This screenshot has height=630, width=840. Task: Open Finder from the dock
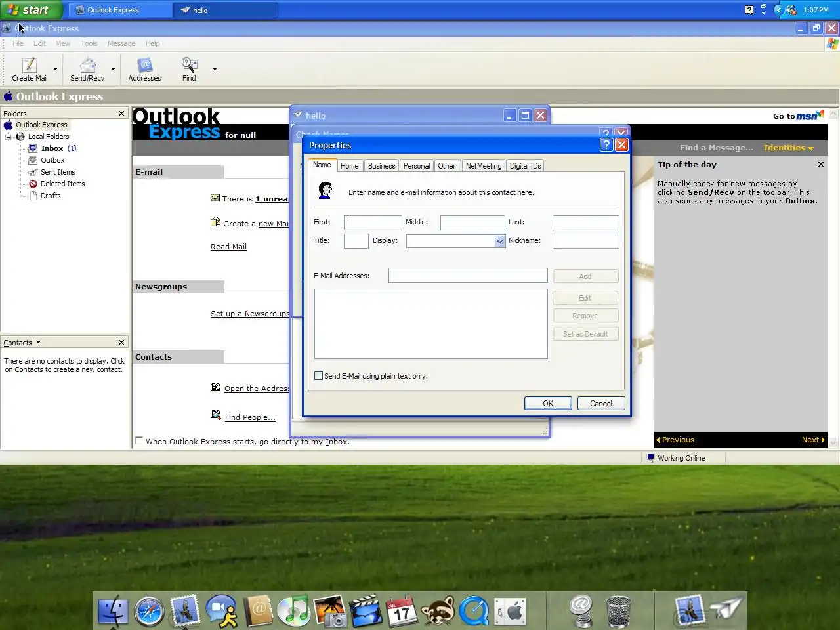(114, 612)
